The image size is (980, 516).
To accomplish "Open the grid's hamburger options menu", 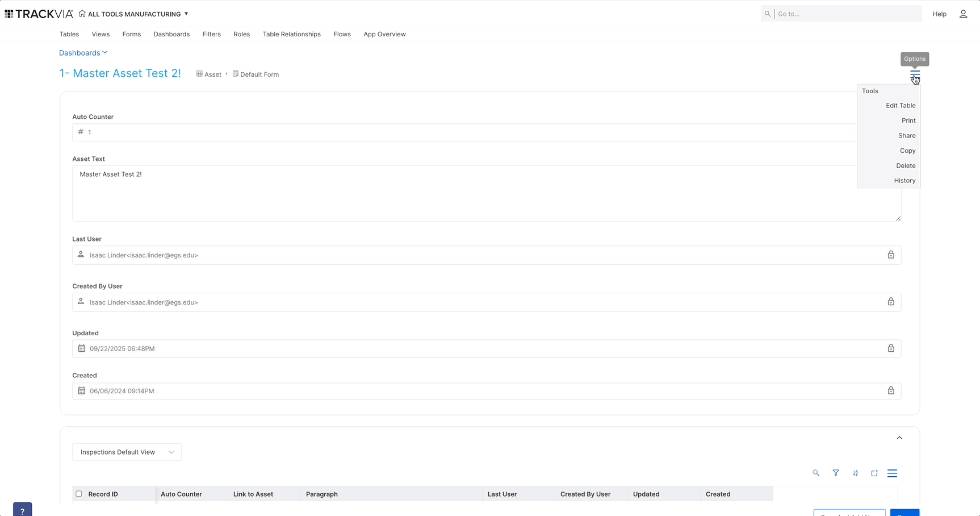I will pos(892,473).
